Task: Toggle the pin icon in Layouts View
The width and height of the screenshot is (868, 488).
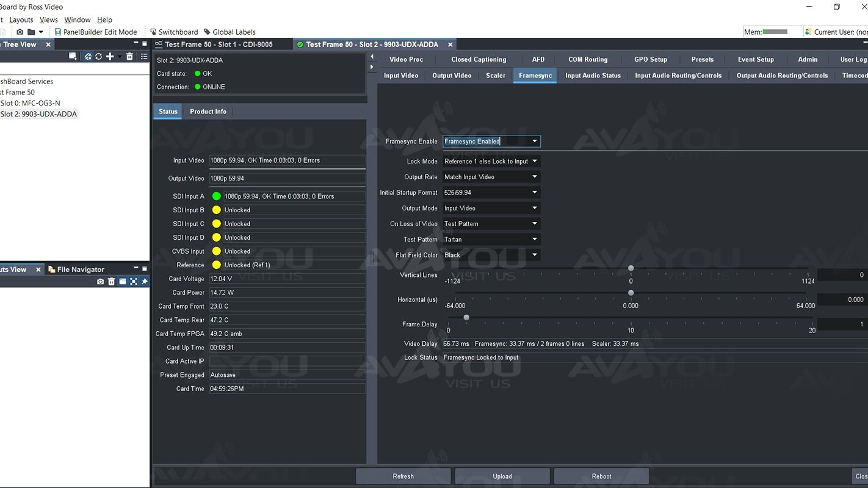Action: coord(145,282)
